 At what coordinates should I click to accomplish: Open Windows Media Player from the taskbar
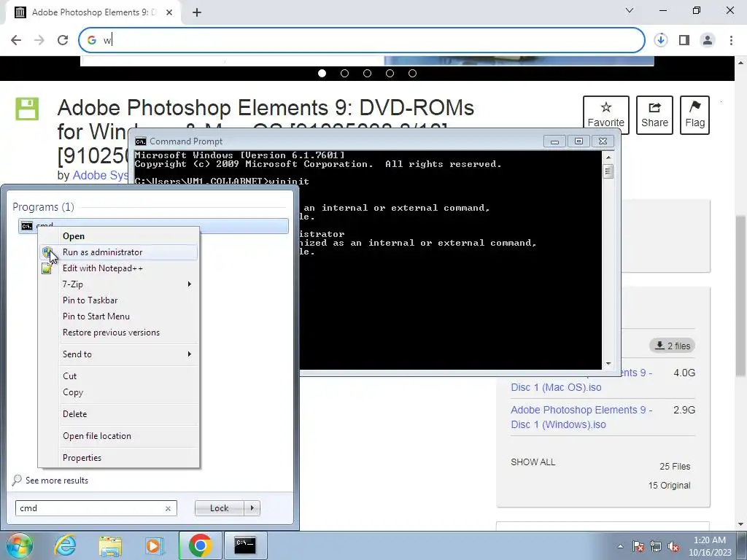[154, 545]
